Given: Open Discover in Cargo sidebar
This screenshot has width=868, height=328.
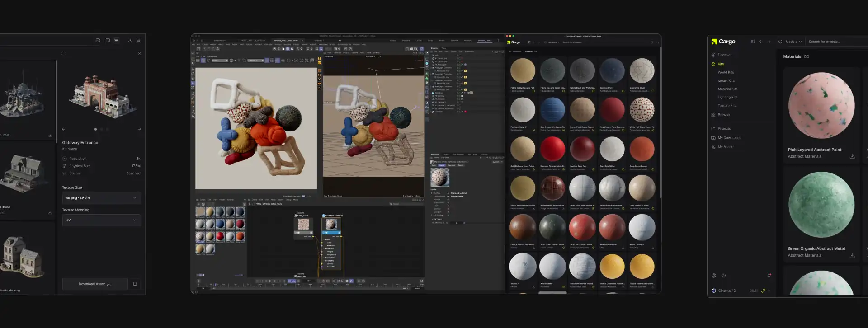Looking at the screenshot, I should click(x=724, y=55).
